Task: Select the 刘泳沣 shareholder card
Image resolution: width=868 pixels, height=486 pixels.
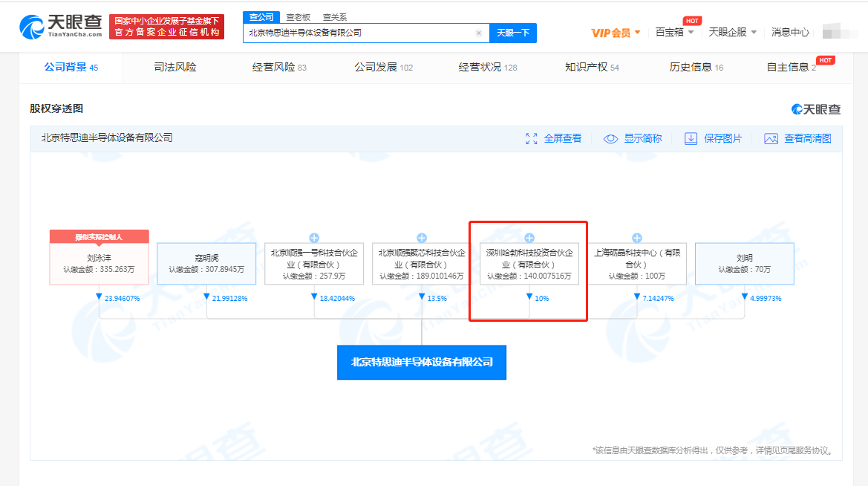Action: click(99, 264)
